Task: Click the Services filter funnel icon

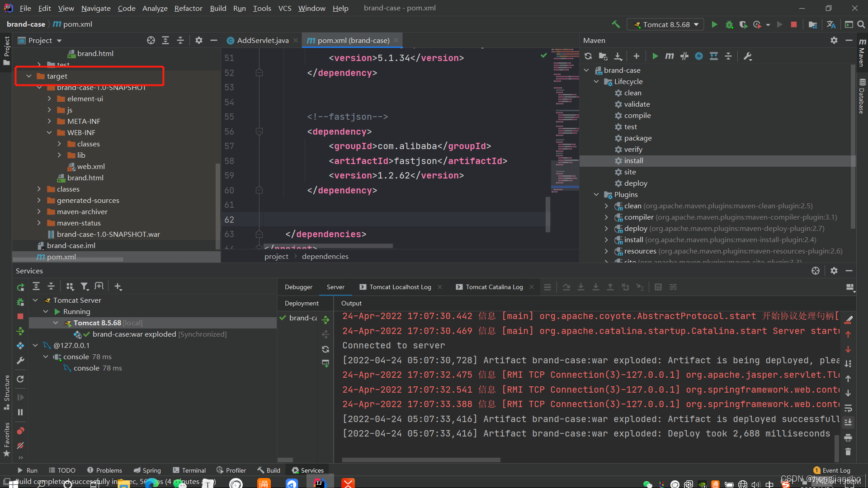Action: click(84, 286)
